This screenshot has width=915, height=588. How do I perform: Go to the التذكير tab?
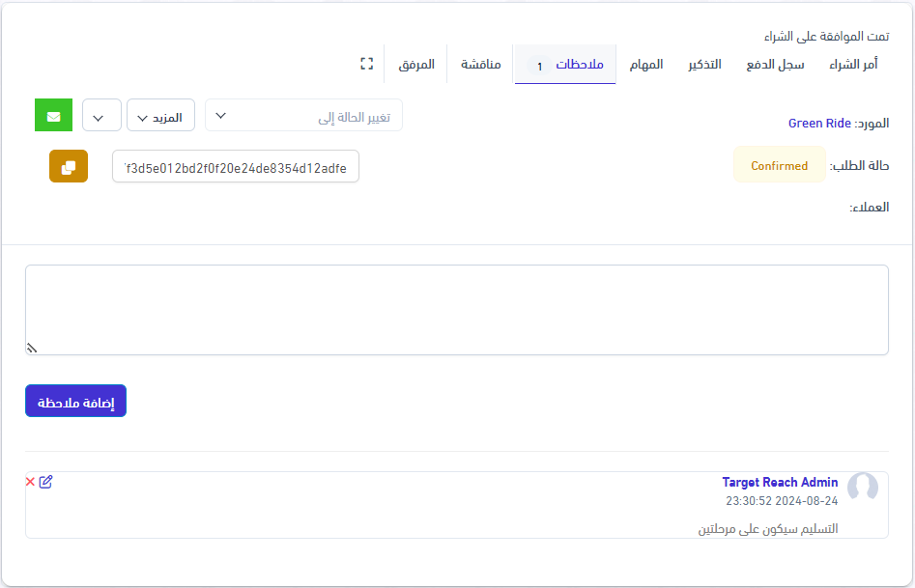704,65
